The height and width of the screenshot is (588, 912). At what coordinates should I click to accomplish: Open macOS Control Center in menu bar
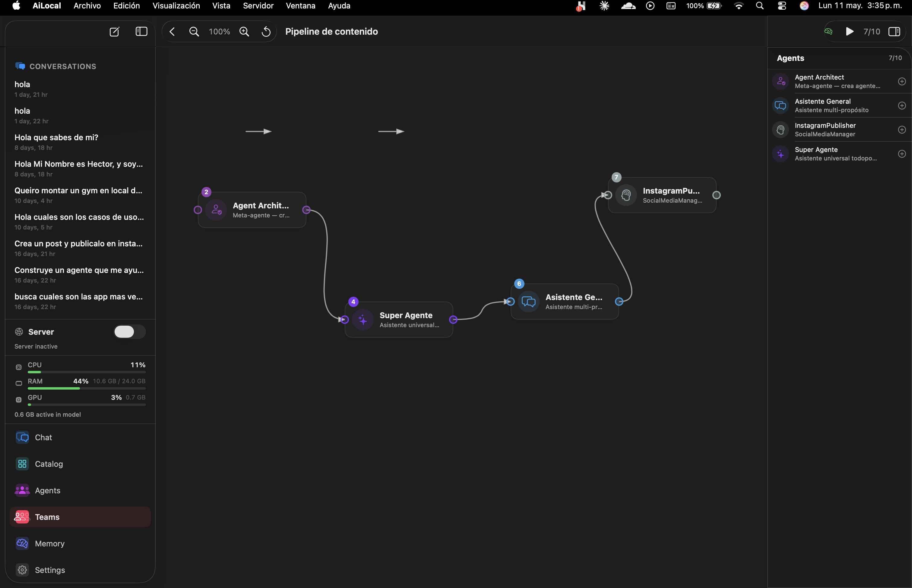pos(782,6)
